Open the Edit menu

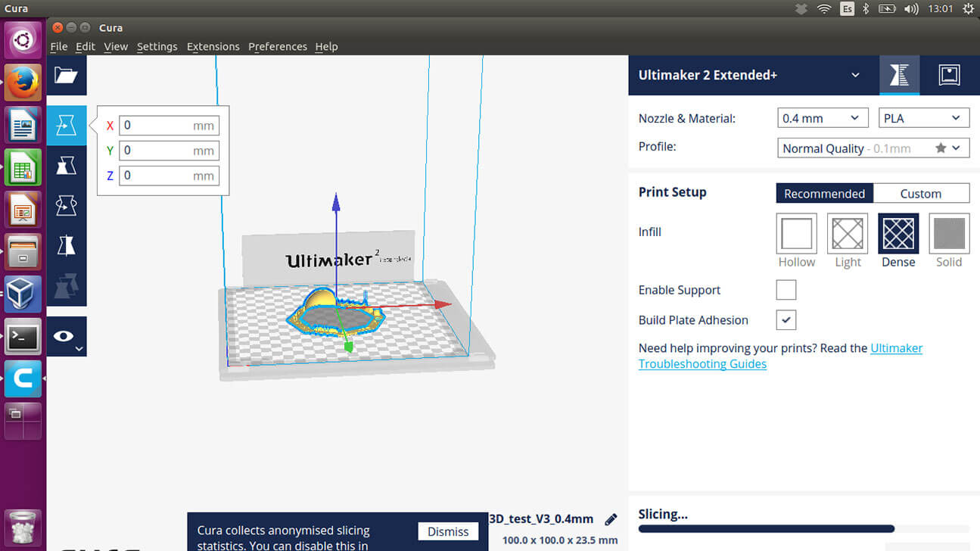[86, 46]
